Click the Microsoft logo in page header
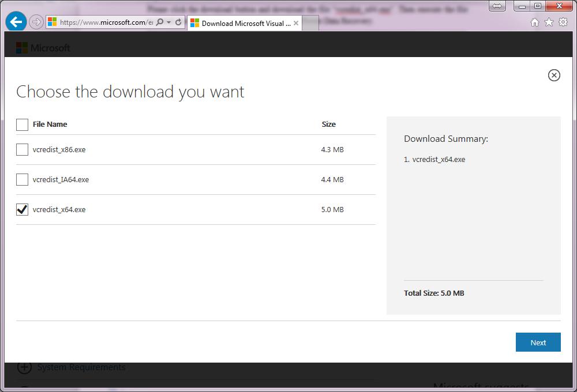The height and width of the screenshot is (392, 577). (x=43, y=48)
